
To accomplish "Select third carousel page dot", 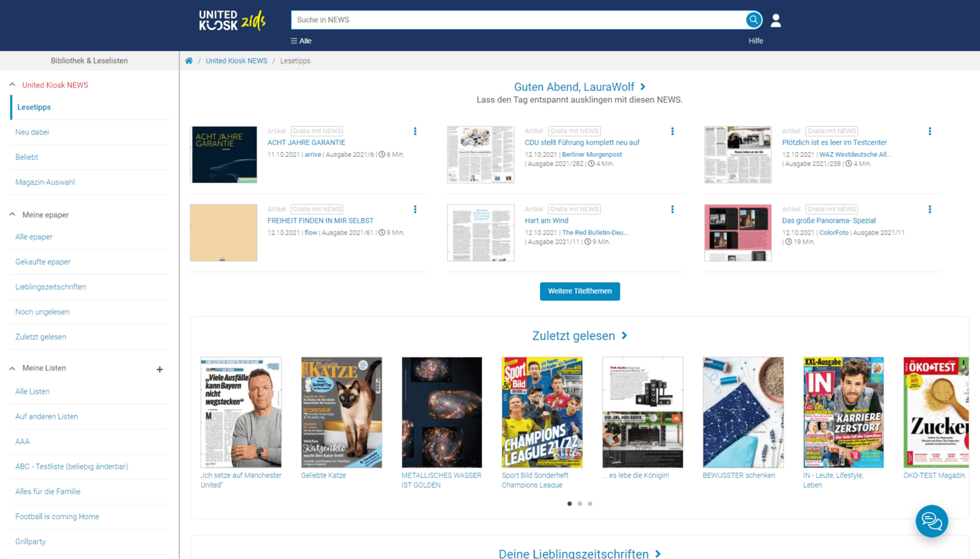I will click(x=590, y=504).
